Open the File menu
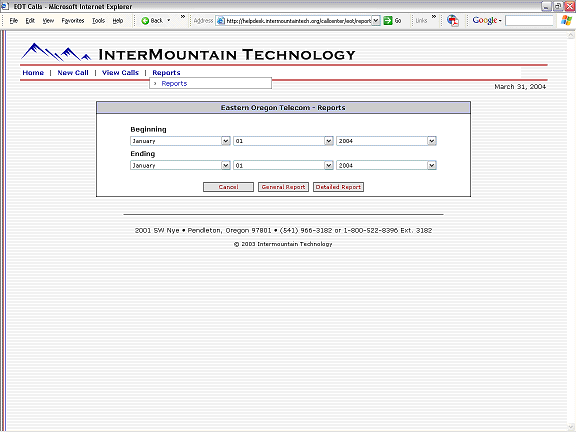The height and width of the screenshot is (432, 576). (x=14, y=21)
